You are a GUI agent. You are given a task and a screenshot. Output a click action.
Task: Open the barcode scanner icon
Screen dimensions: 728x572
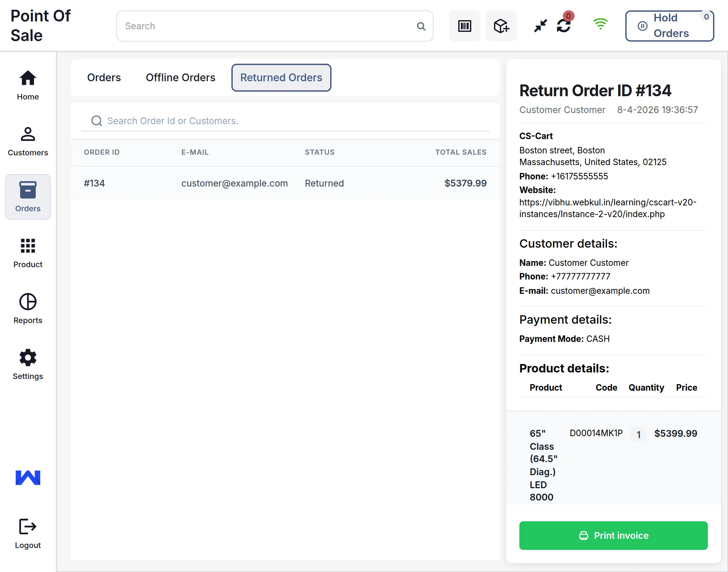[x=464, y=26]
